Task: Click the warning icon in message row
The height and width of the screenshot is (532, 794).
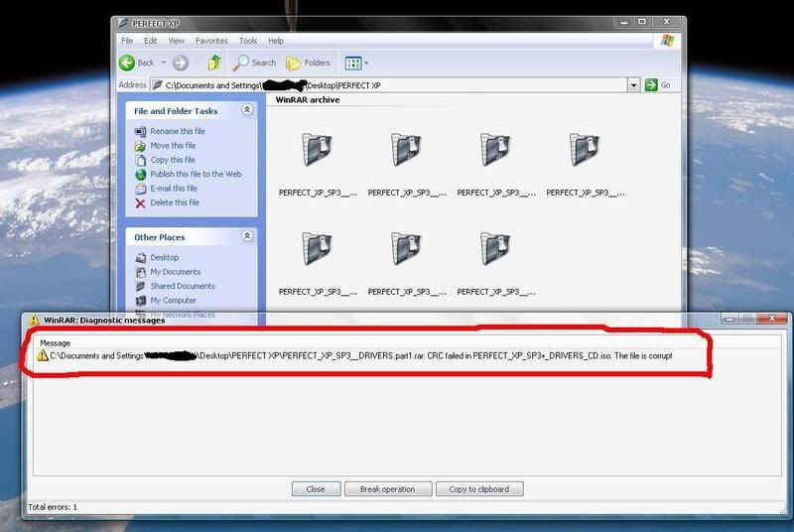Action: tap(43, 355)
